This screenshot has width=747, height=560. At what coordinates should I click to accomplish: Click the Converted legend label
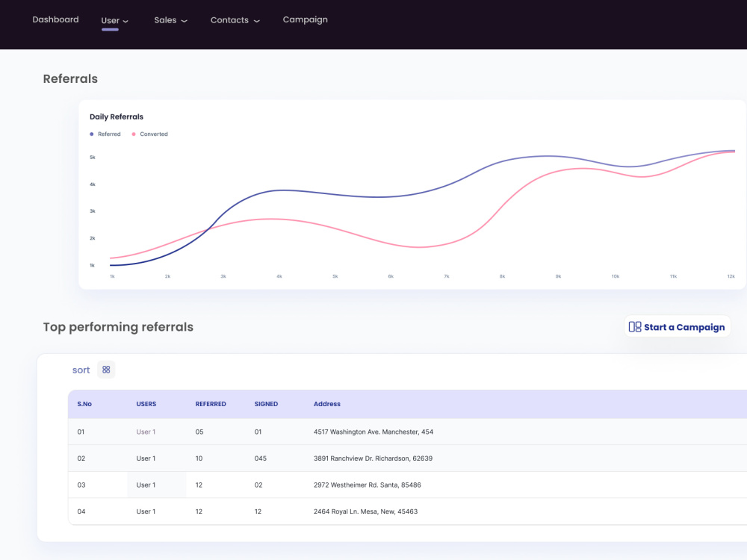154,134
